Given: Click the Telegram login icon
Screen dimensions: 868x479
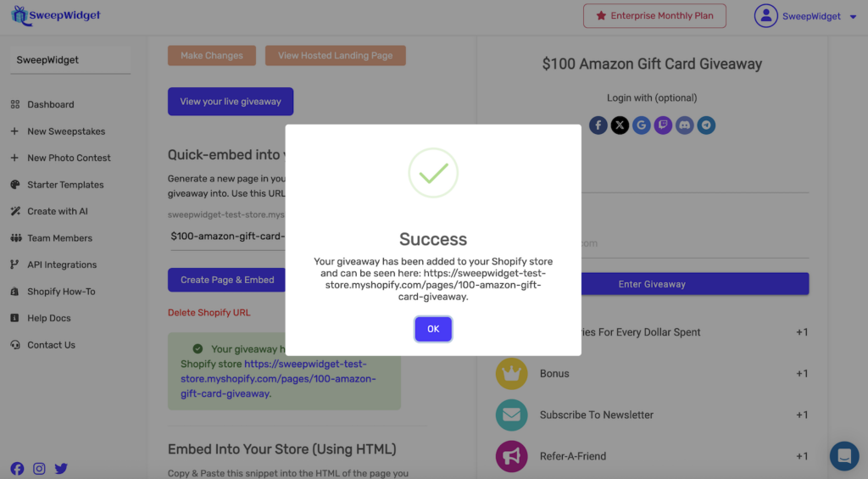Looking at the screenshot, I should [x=706, y=125].
